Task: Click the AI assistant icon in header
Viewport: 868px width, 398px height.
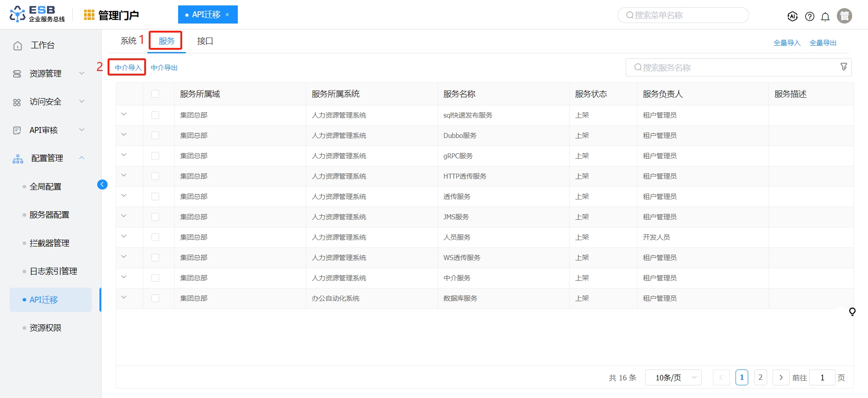Action: (792, 16)
